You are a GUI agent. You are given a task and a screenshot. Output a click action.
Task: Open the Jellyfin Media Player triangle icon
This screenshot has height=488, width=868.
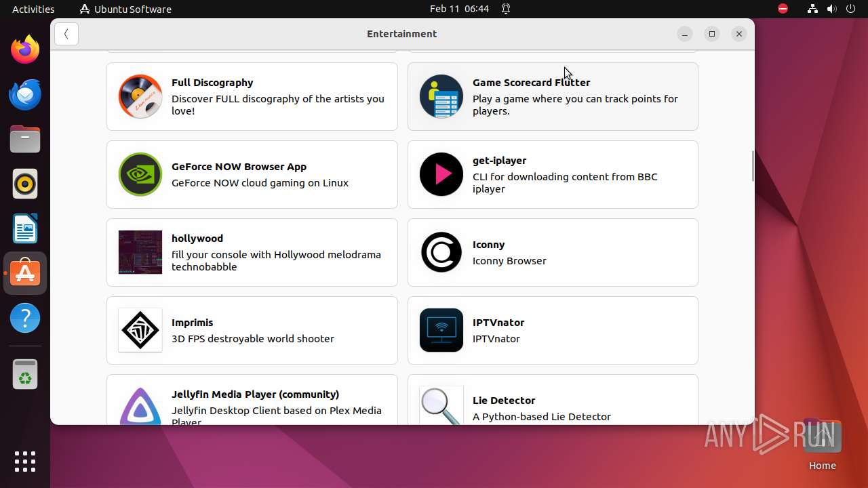[140, 405]
